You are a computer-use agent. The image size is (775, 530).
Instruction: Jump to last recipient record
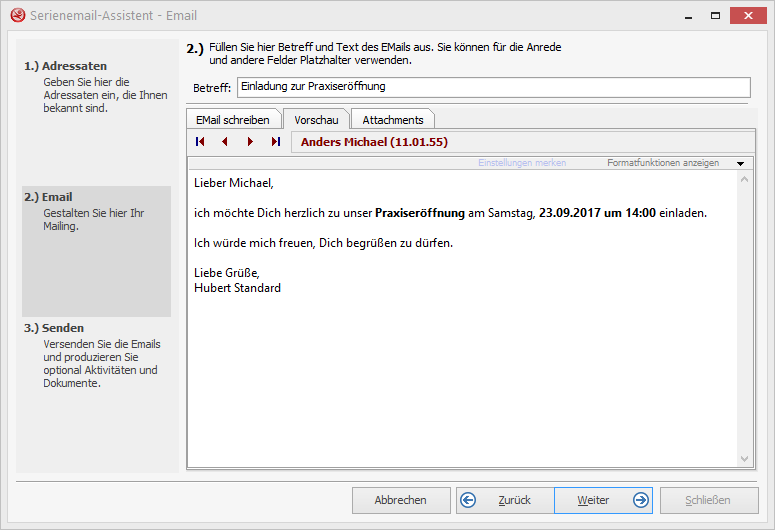pos(275,142)
